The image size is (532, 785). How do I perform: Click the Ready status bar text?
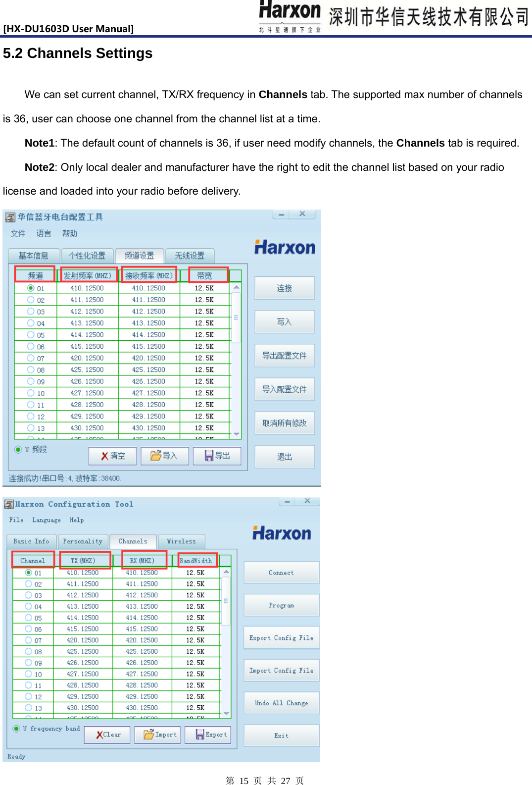coord(16,756)
